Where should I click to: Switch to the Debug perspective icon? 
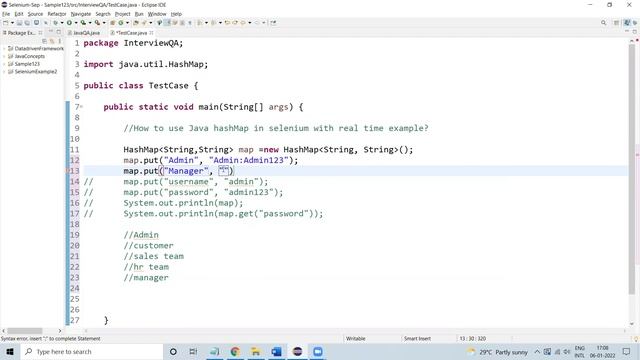tap(635, 23)
